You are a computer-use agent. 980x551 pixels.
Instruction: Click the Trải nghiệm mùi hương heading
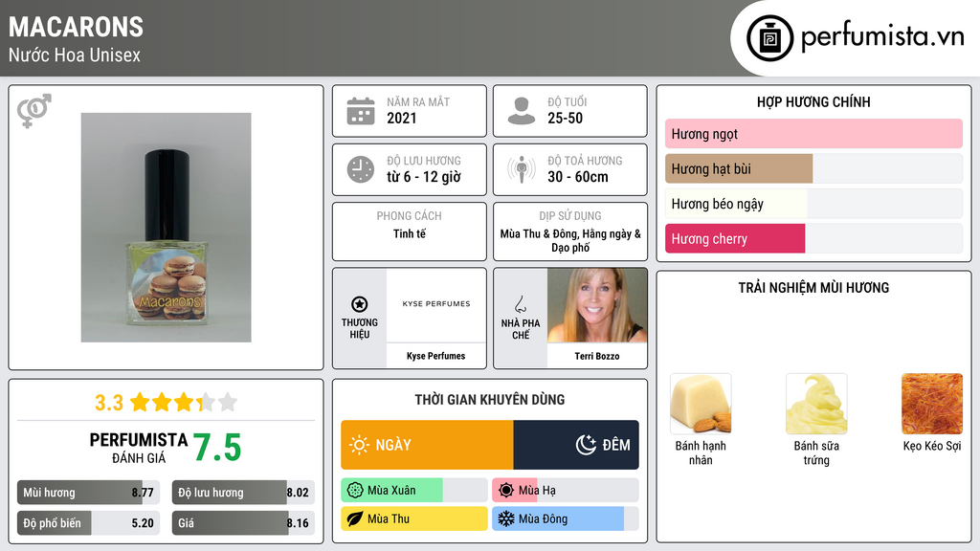pos(813,287)
